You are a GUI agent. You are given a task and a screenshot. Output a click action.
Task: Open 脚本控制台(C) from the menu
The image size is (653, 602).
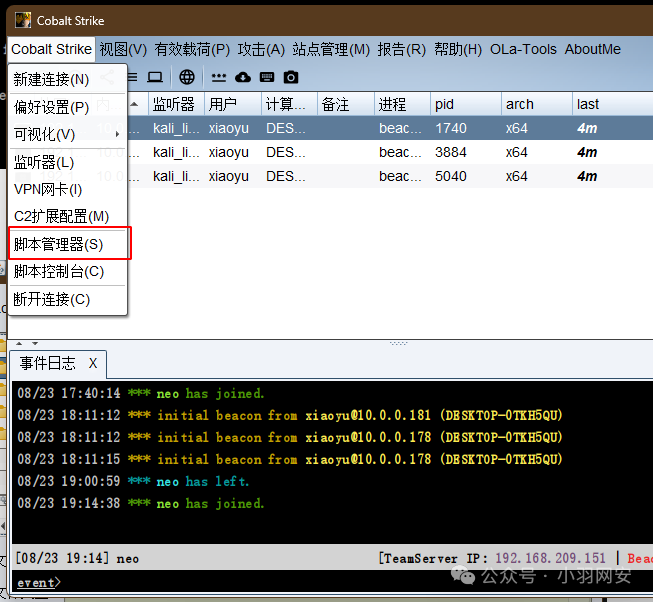point(67,271)
